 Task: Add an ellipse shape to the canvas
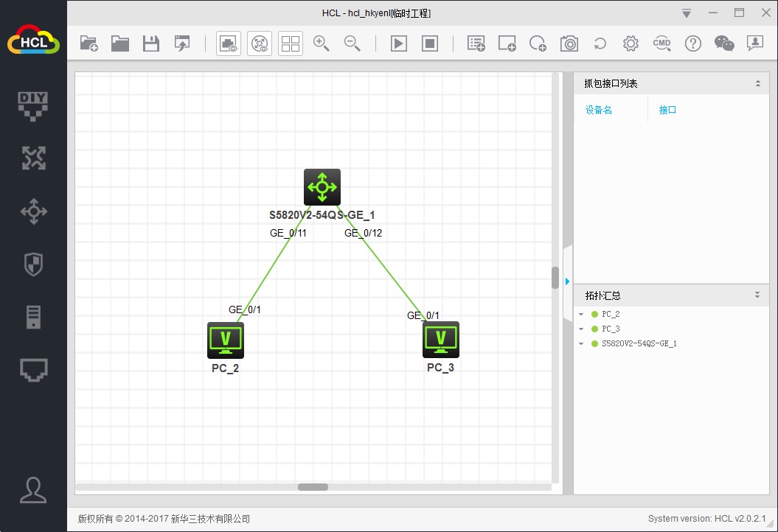tap(538, 43)
